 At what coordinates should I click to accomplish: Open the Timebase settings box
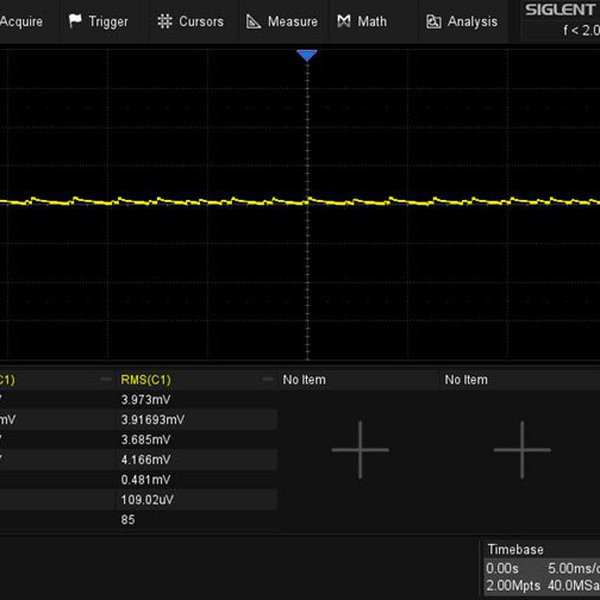click(x=540, y=568)
